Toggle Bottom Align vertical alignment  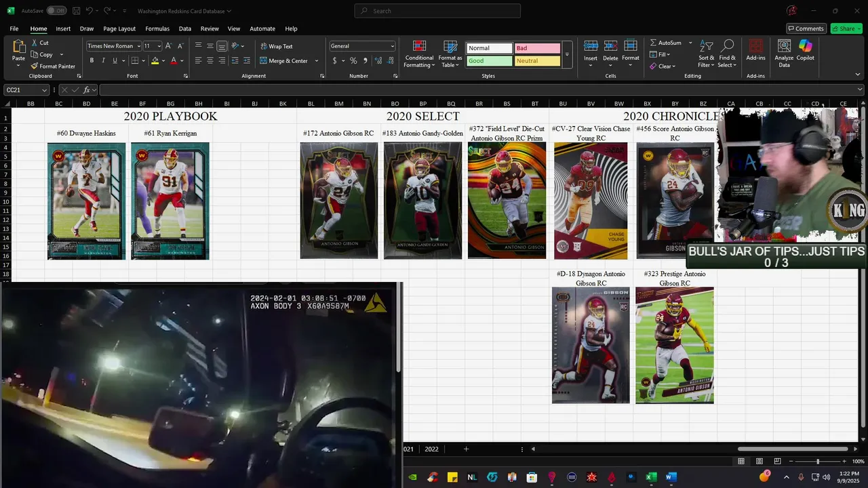coord(222,46)
